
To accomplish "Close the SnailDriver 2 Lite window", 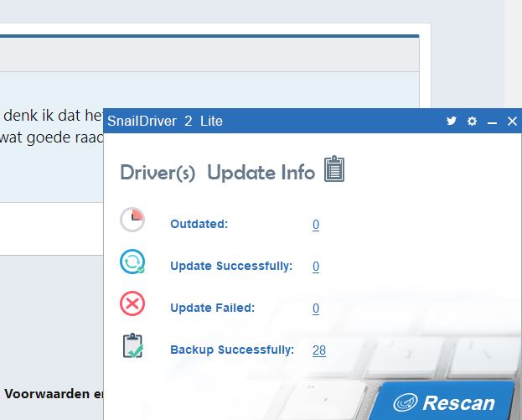I will tap(512, 121).
